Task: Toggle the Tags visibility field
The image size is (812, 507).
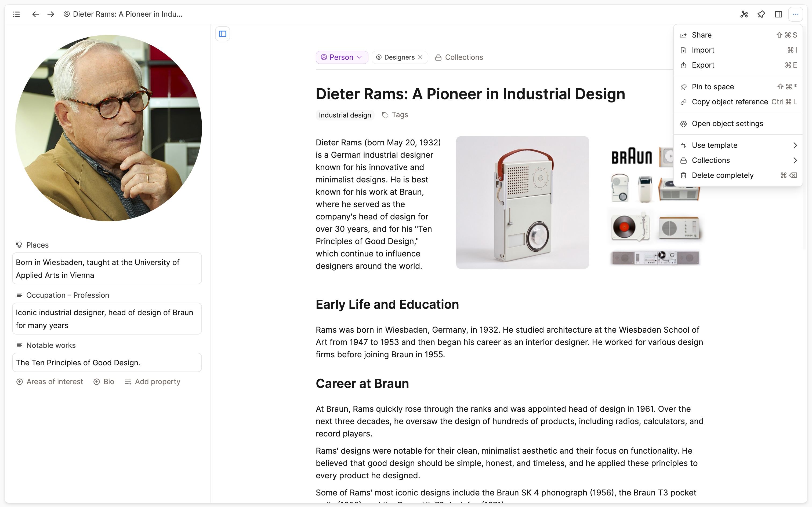Action: click(395, 115)
